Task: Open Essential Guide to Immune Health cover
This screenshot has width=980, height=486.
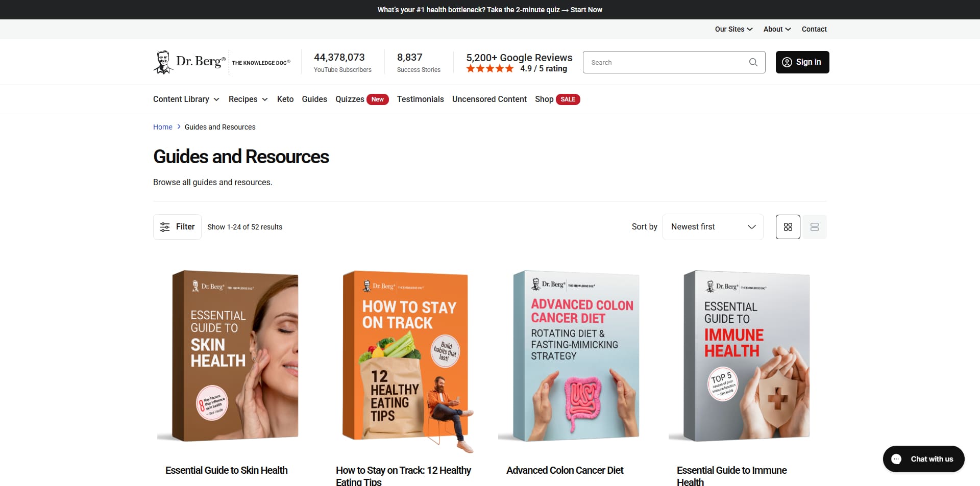Action: tap(747, 355)
